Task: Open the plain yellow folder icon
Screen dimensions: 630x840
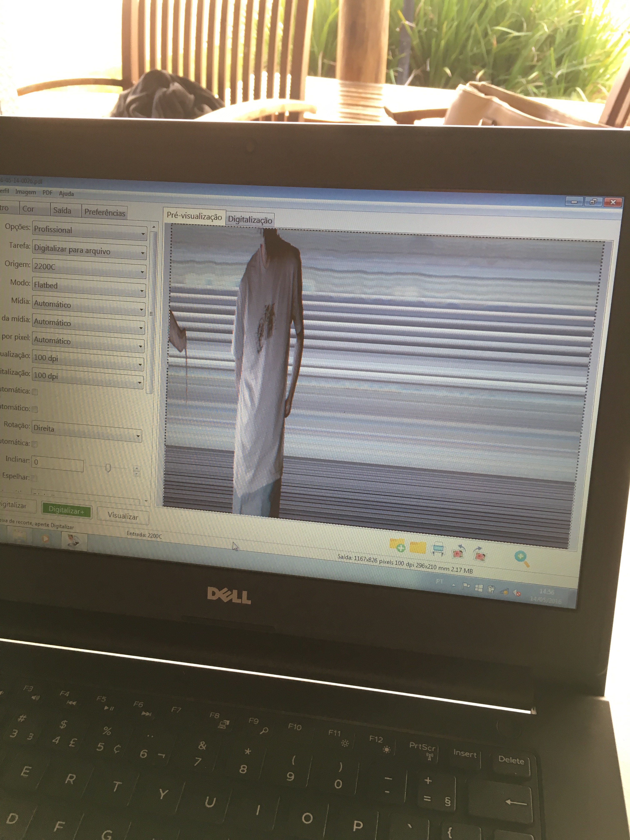Action: 418,547
